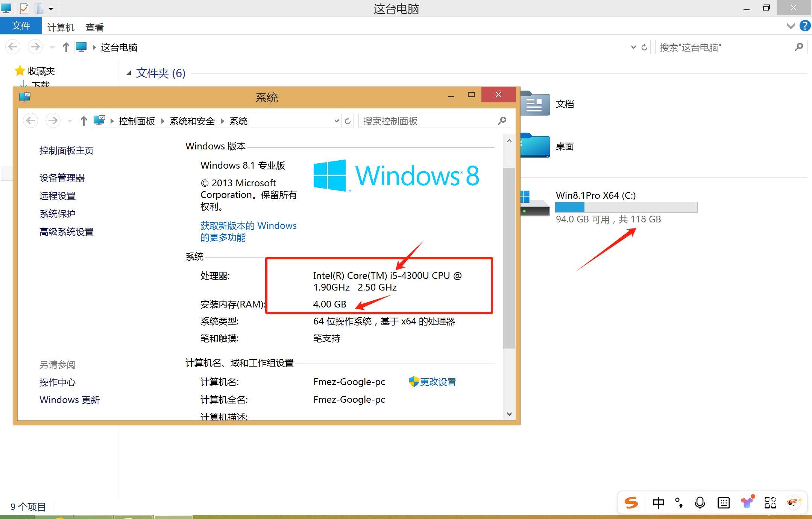Click search magnifier in control panel search
The height and width of the screenshot is (519, 812).
point(502,121)
